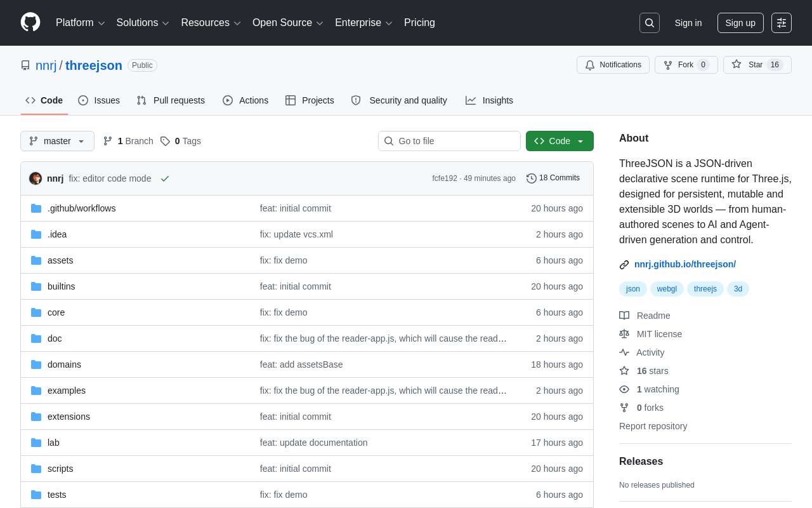Viewport: 812px width, 508px height.
Task: Click the tag icon beside 0 Tags
Action: (x=165, y=141)
